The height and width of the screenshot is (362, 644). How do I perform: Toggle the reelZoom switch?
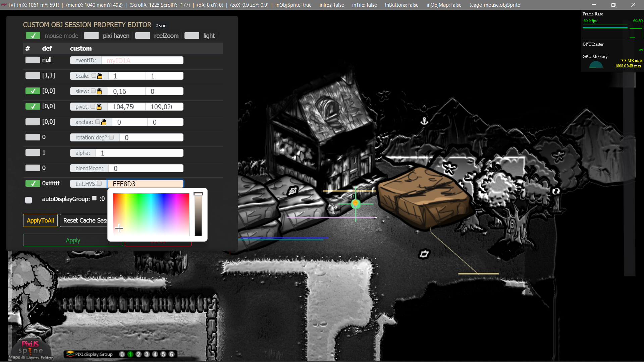143,36
